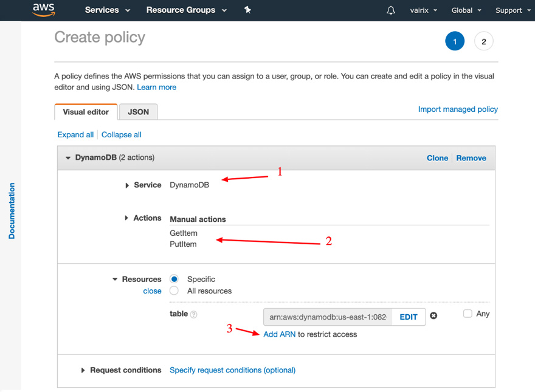Click Collapse all link

(122, 135)
